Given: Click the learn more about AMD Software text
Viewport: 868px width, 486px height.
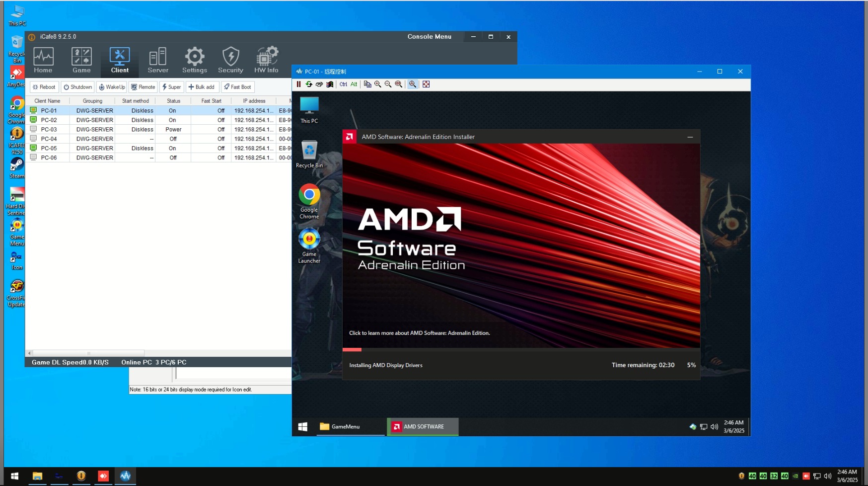Looking at the screenshot, I should tap(420, 333).
